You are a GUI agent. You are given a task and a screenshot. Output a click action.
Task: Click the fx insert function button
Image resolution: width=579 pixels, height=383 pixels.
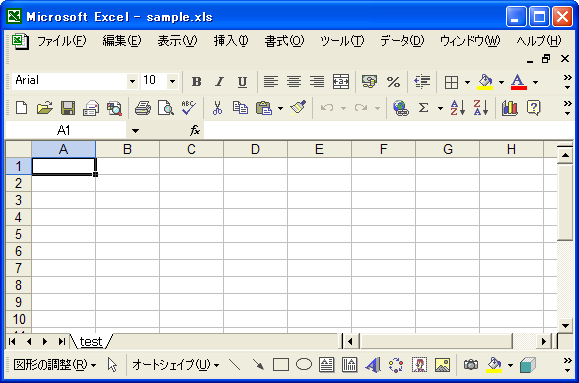pos(195,130)
